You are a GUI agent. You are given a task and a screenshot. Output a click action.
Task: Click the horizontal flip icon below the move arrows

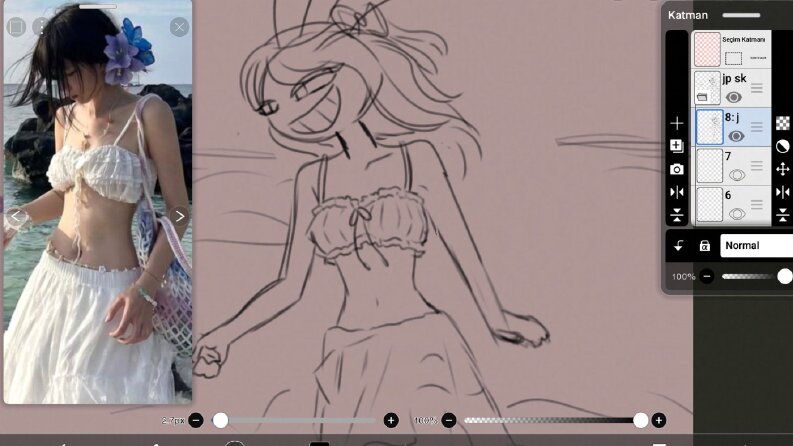783,192
